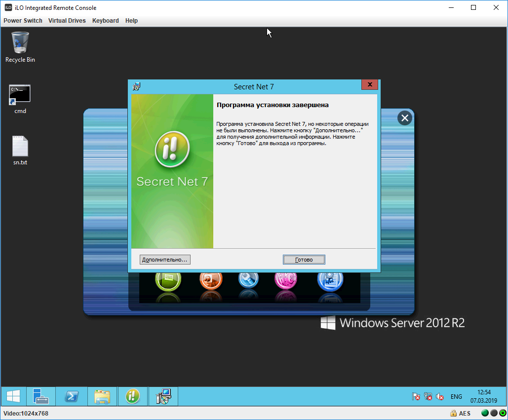Image resolution: width=508 pixels, height=420 pixels.
Task: Click the Secret Net 7 dialog title icon
Action: pos(137,86)
